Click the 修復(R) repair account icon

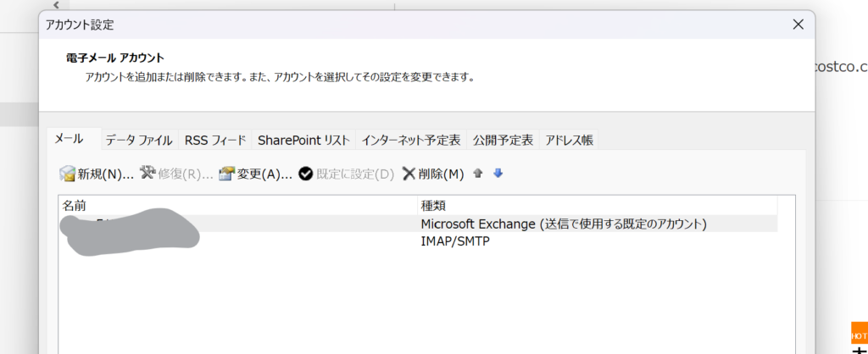(x=147, y=174)
